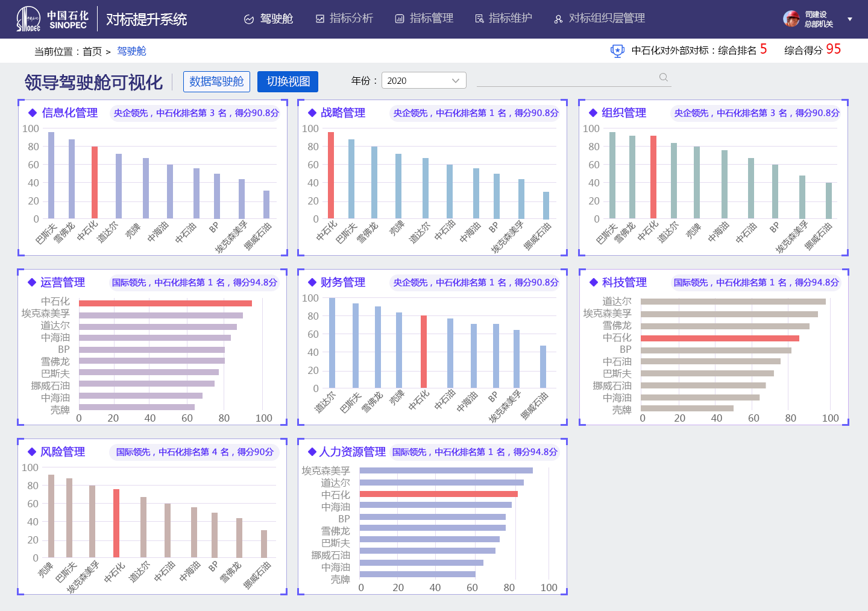
Task: Click the red 中石化 bar in 运营管理 chart
Action: click(165, 303)
